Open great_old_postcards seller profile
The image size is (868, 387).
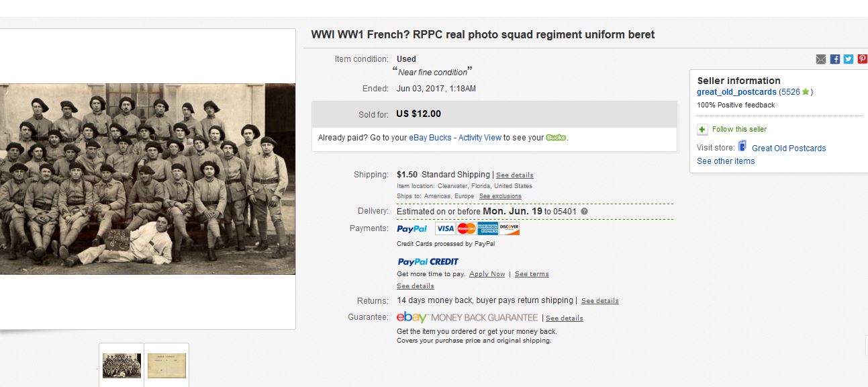point(736,92)
